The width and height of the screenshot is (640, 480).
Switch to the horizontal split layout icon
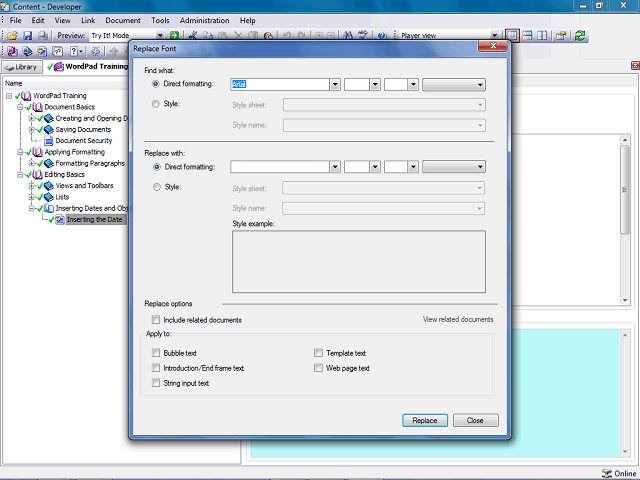pyautogui.click(x=527, y=36)
